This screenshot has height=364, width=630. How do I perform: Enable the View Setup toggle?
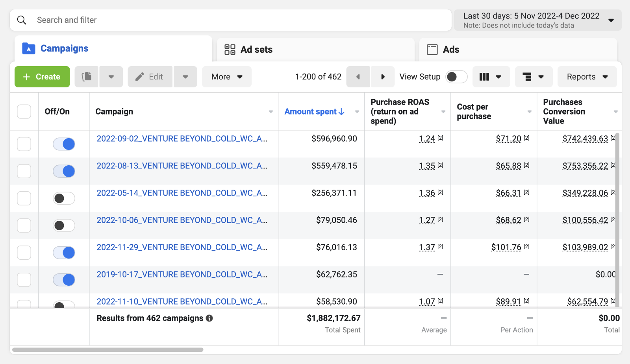(x=456, y=77)
